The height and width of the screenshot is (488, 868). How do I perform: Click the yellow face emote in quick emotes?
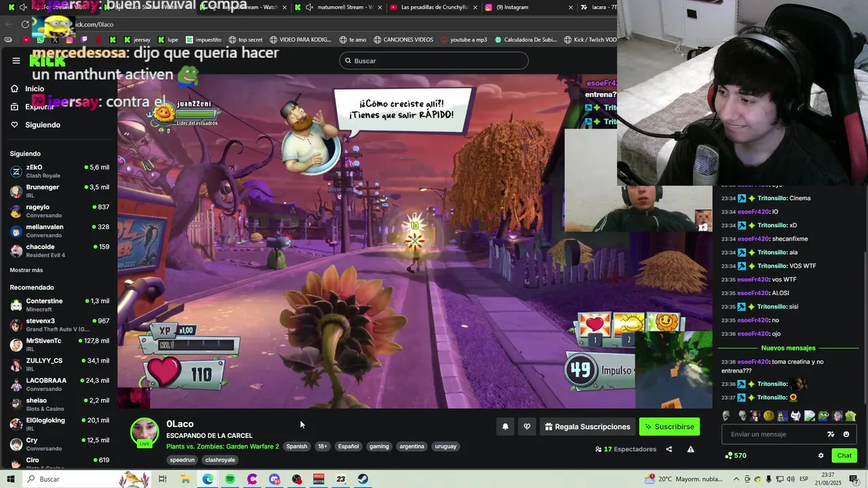(768, 416)
